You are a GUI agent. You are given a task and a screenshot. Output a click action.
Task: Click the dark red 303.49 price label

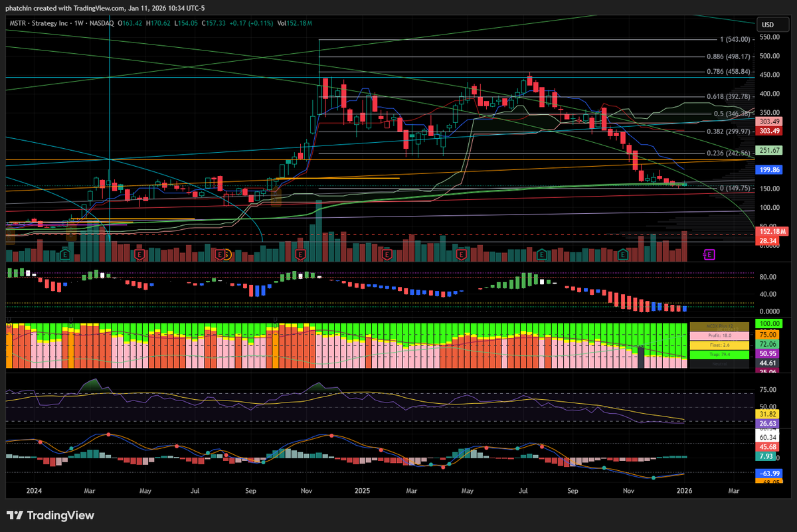click(768, 131)
